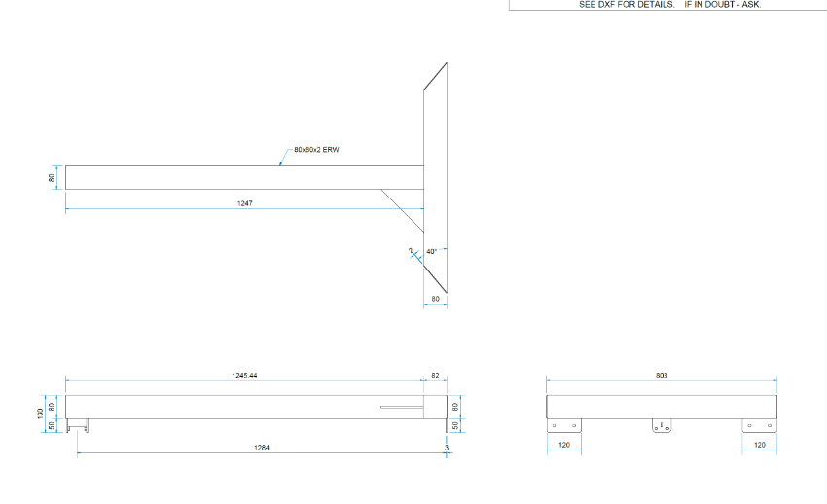Click the 803 width dimension
Screen dimensions: 827x504
[662, 375]
